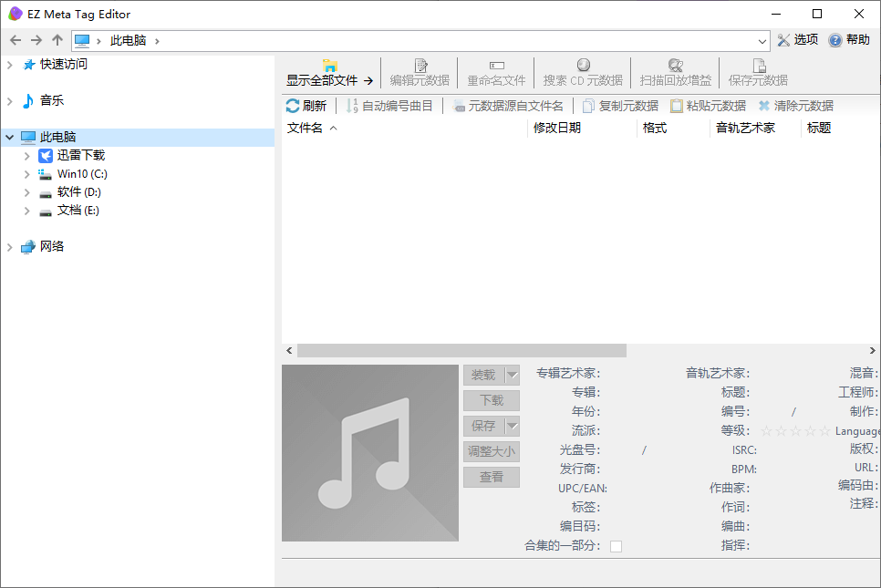Select 迅雷下载 folder in tree

coord(72,155)
